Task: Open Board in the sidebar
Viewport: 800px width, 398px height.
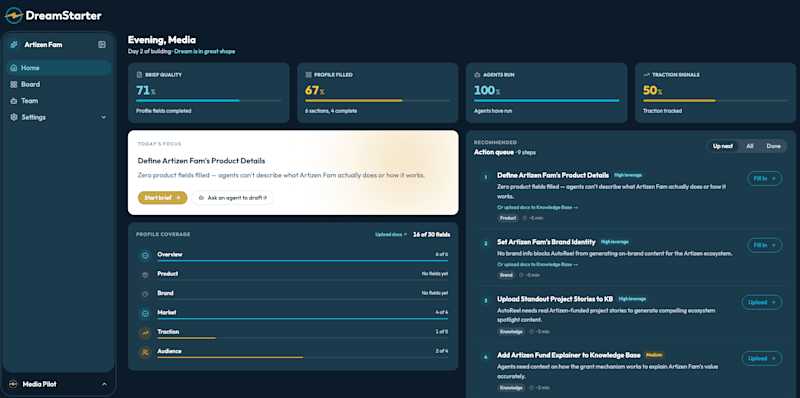Action: coord(58,84)
